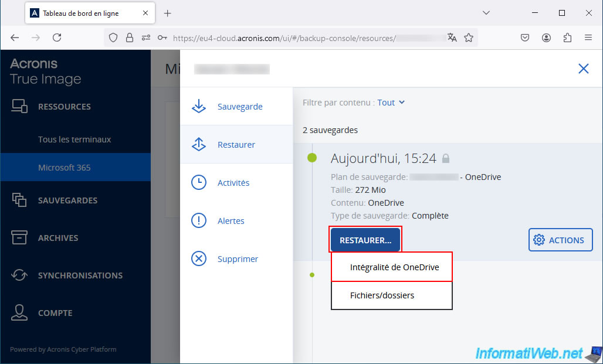Open the Firefox account icon
Screen dimensions: 603x364
click(546, 38)
